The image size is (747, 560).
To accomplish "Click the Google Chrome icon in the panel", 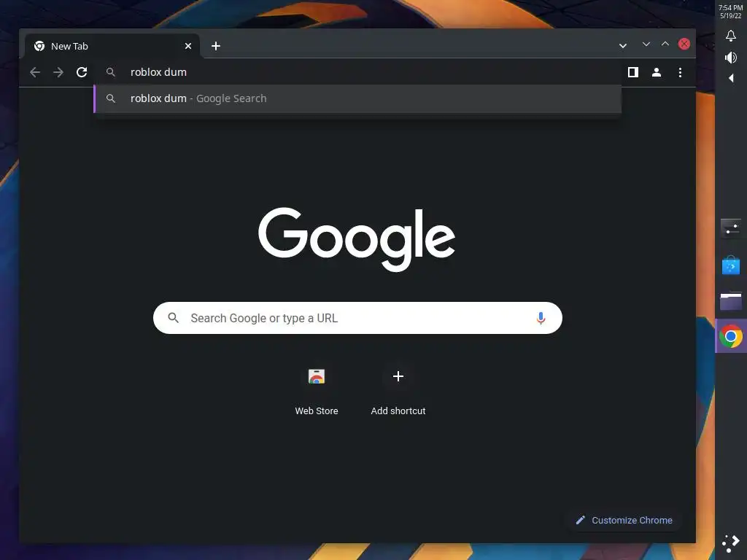I will coord(731,337).
